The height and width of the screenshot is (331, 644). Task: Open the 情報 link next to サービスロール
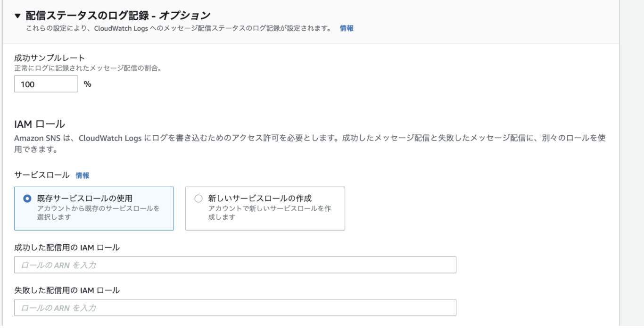[x=83, y=175]
